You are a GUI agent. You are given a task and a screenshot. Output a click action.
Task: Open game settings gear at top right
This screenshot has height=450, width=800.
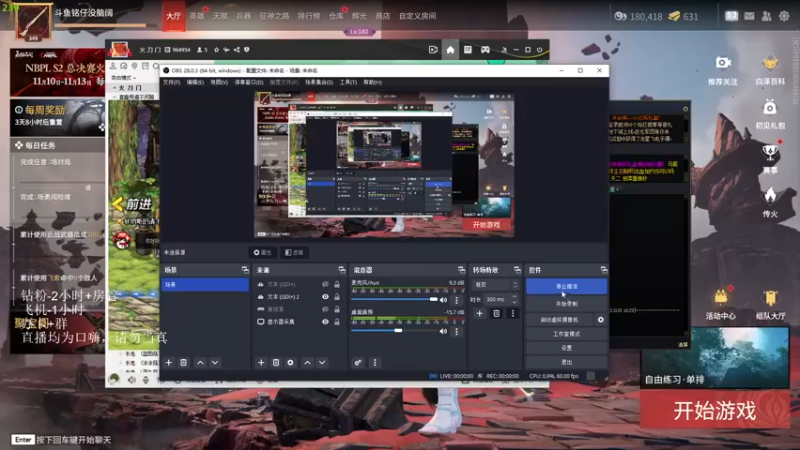pyautogui.click(x=784, y=16)
